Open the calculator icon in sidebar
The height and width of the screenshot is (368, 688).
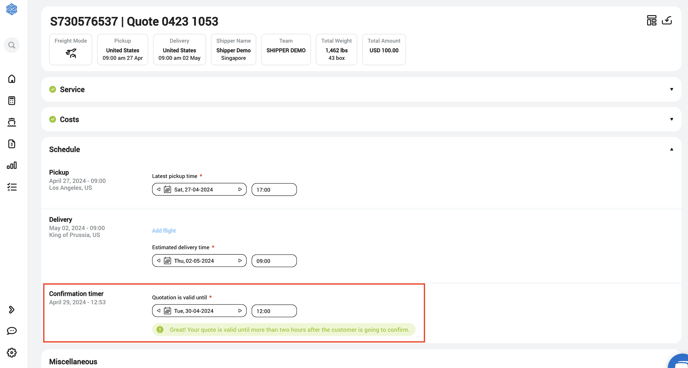[x=12, y=101]
